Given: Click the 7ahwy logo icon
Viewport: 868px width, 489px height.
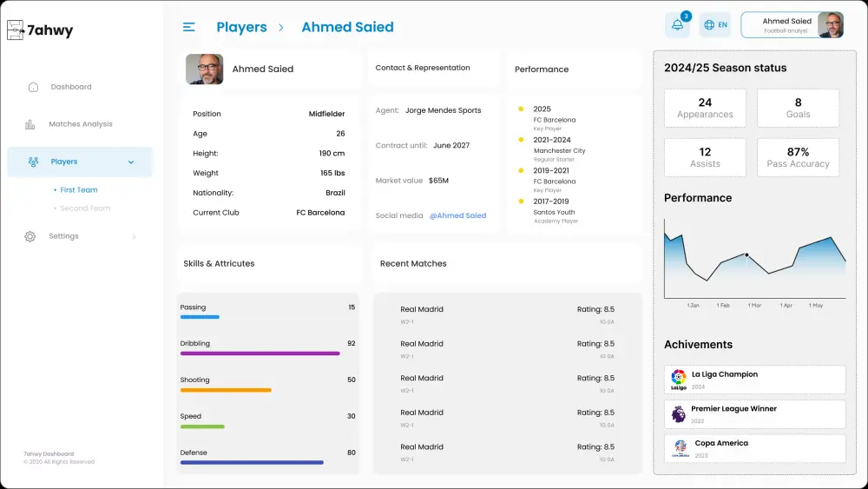Looking at the screenshot, I should pos(16,30).
